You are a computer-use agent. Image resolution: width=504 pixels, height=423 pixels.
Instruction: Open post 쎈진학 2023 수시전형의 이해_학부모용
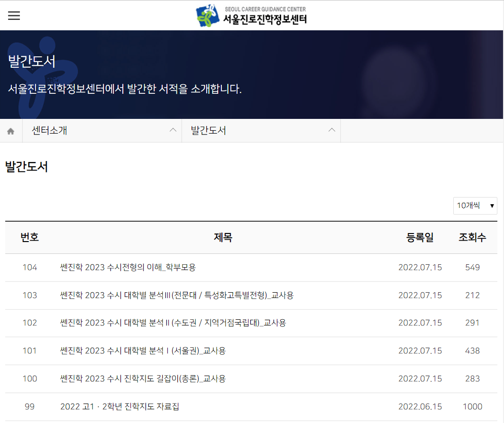tap(128, 267)
